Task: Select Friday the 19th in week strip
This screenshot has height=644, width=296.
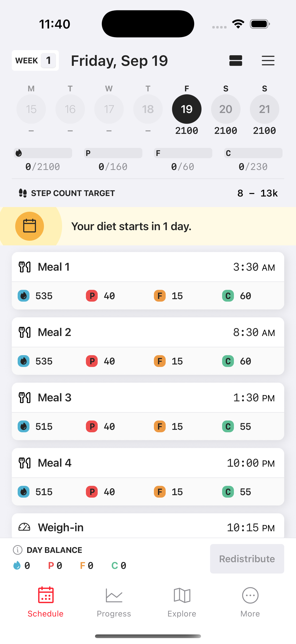Action: coord(187,109)
